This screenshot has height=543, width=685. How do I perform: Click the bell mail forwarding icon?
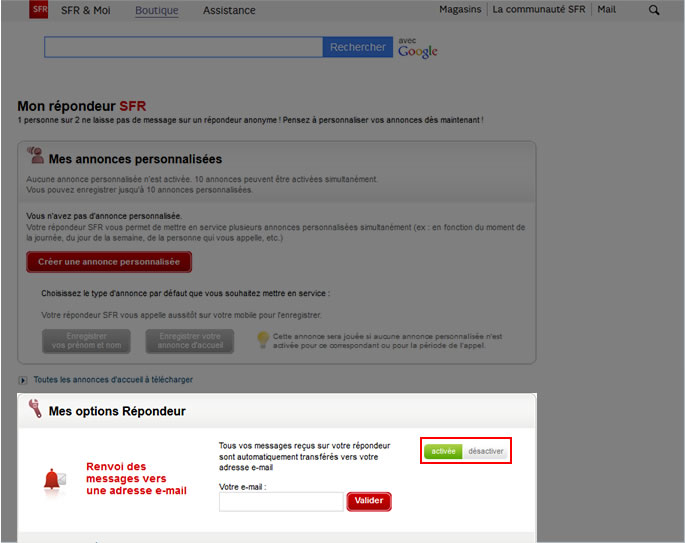pos(55,480)
